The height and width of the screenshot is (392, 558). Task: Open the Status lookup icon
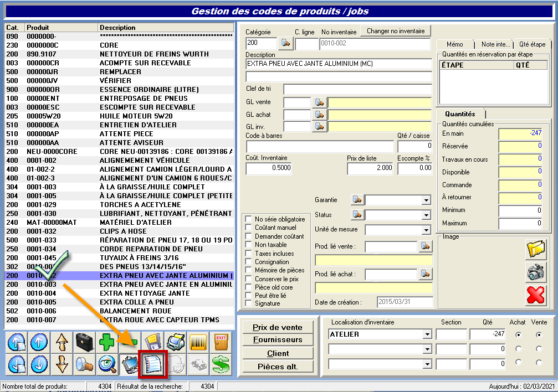pyautogui.click(x=357, y=214)
